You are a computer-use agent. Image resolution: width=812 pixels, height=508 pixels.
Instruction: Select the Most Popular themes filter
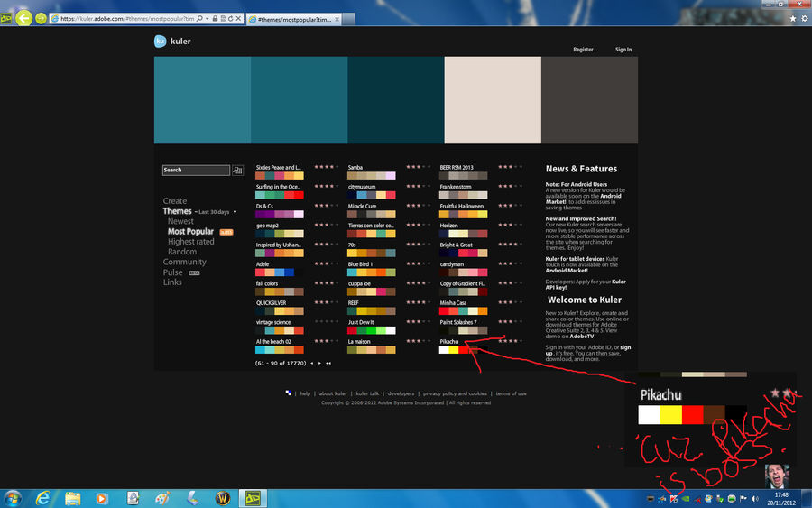click(x=190, y=232)
